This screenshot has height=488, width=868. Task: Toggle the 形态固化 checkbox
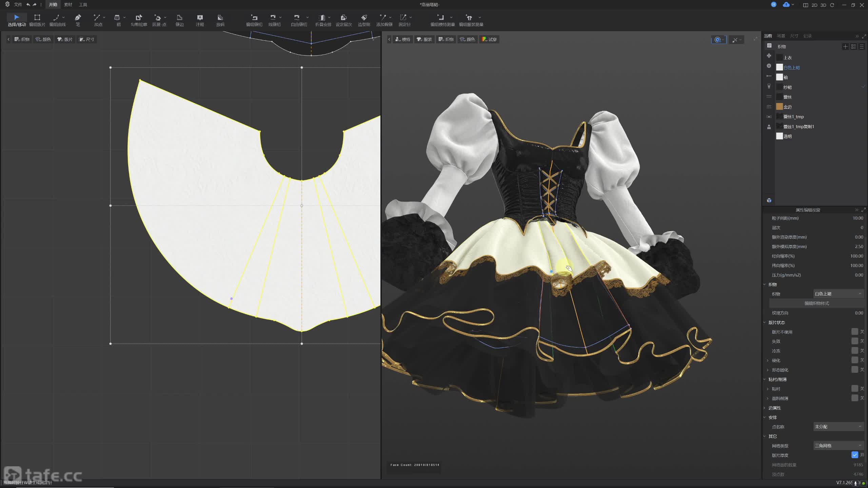click(854, 369)
